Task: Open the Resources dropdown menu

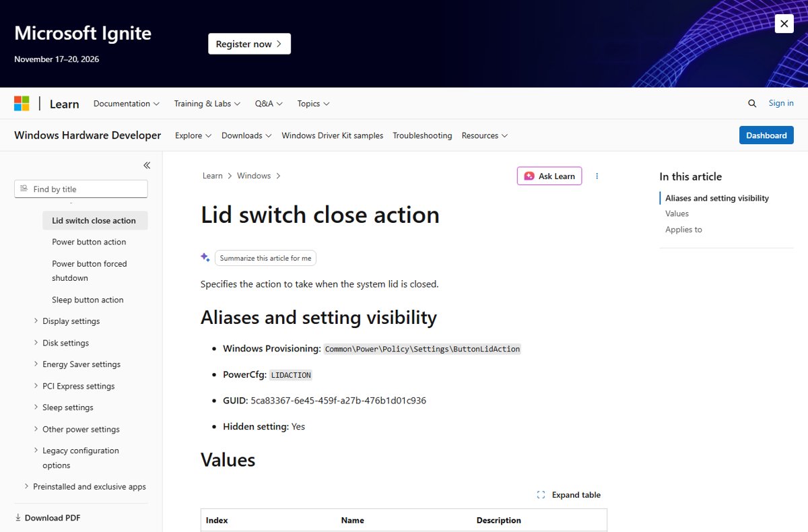Action: click(x=485, y=135)
